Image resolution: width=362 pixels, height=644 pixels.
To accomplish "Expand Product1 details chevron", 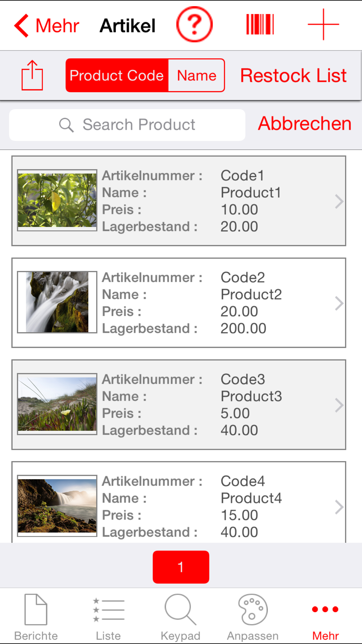I will click(339, 201).
